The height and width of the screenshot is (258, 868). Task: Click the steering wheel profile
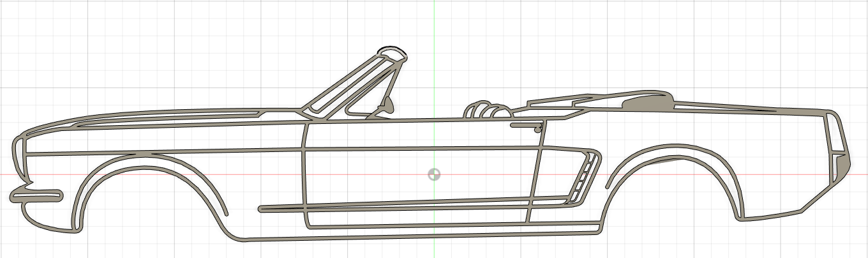coord(386,105)
